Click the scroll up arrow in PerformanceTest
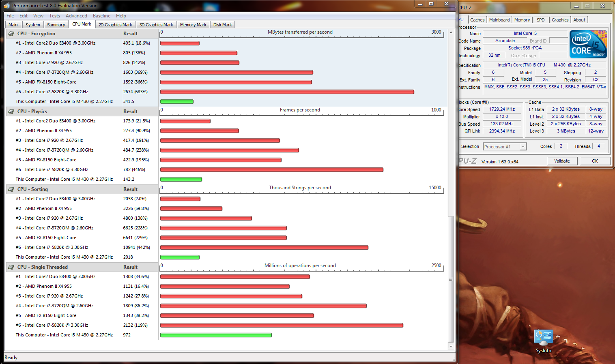615x364 pixels. click(451, 32)
